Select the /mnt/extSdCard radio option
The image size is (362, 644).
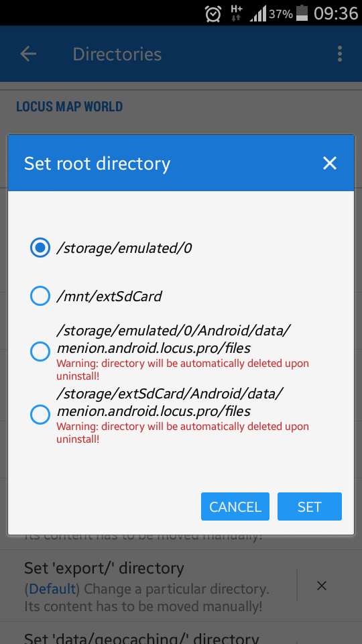point(40,296)
